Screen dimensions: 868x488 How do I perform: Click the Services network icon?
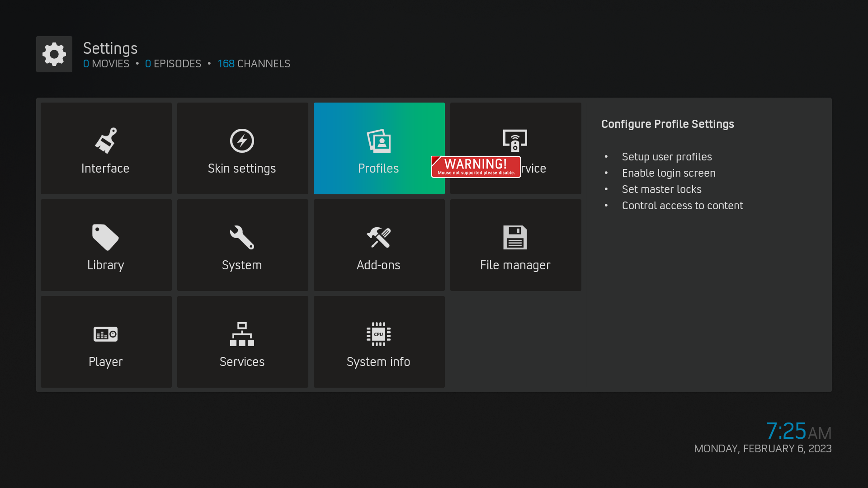click(x=242, y=334)
